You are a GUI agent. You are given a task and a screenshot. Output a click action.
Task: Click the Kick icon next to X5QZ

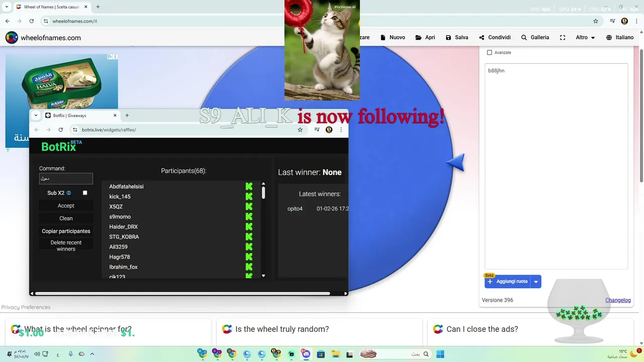249,207
